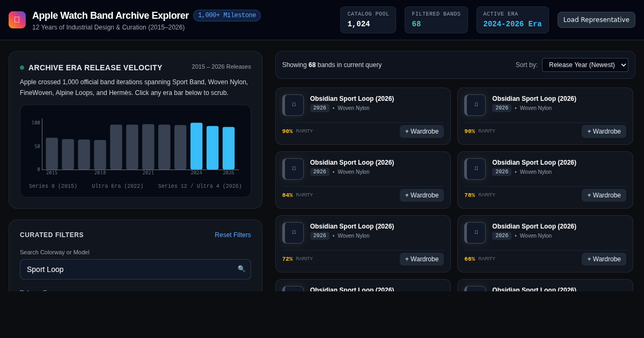Click the Reset Filters link
644x338 pixels.
pos(233,235)
